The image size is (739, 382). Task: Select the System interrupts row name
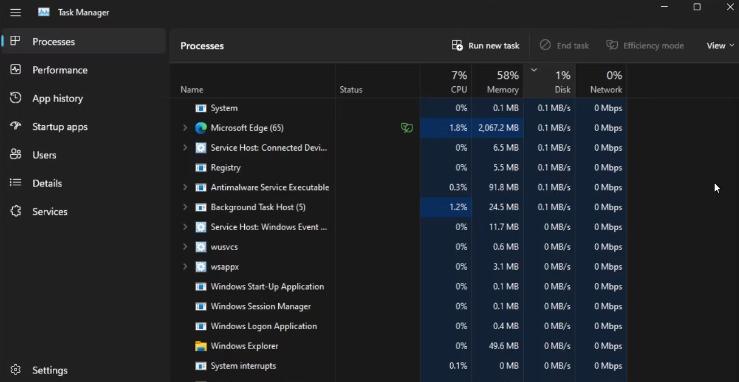[243, 366]
